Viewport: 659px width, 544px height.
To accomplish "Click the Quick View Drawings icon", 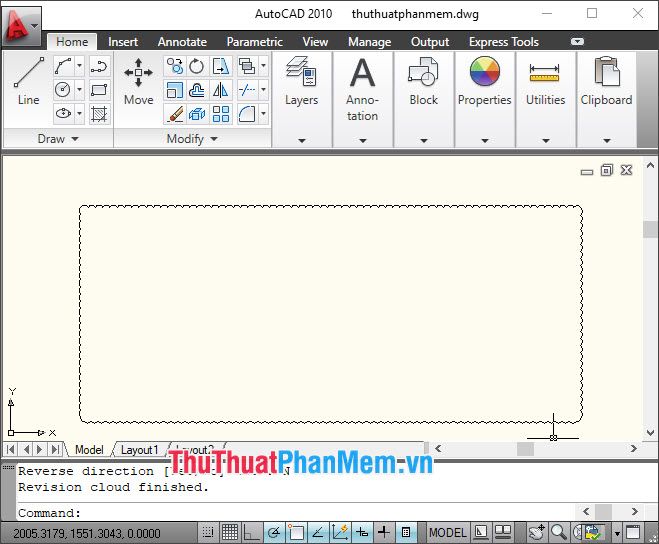I will (503, 532).
